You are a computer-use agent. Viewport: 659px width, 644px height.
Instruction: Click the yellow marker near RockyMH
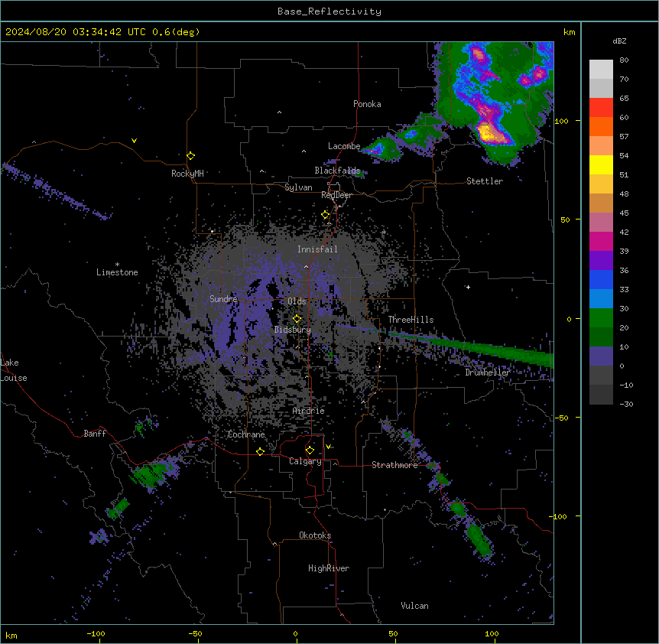pos(191,156)
